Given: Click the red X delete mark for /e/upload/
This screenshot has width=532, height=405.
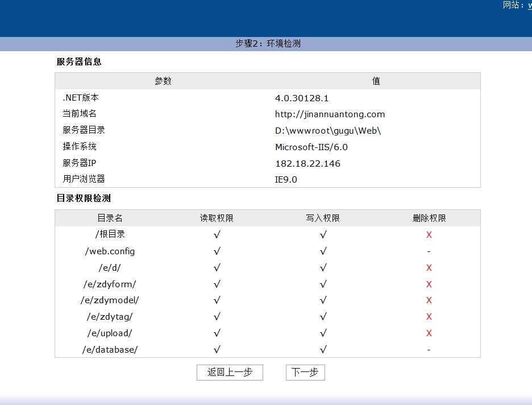Looking at the screenshot, I should (x=429, y=333).
